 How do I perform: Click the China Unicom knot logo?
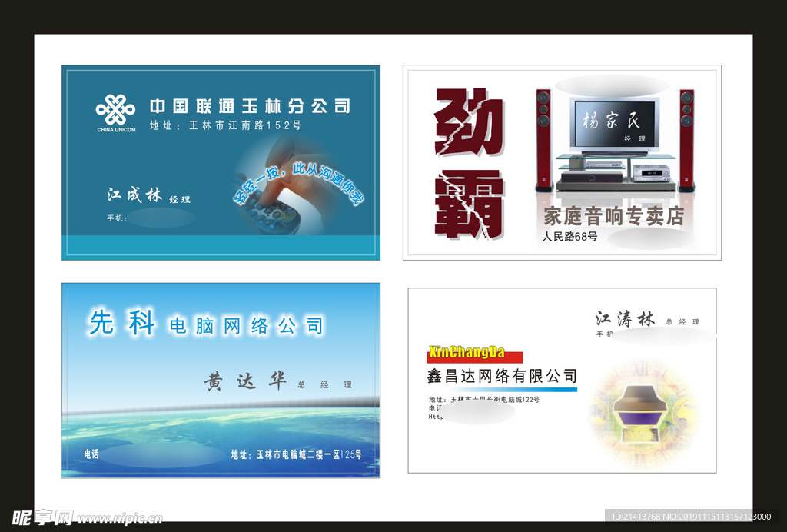115,110
